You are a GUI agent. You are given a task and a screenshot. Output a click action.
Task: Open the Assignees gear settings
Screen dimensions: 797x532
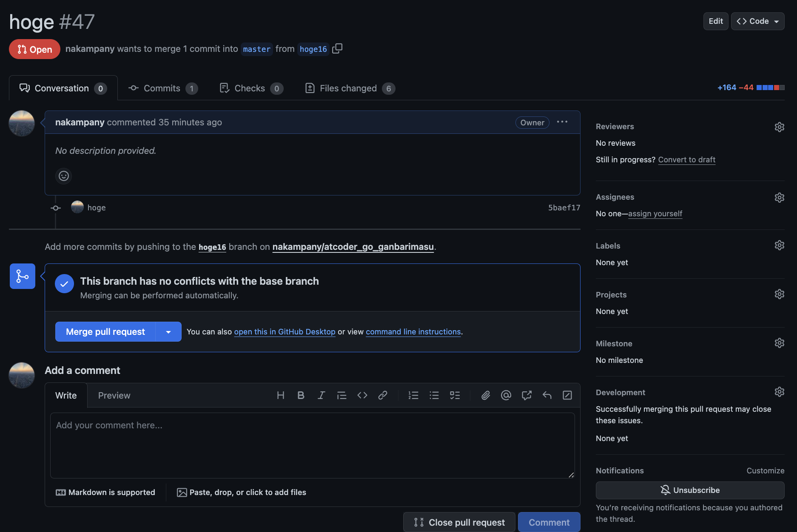coord(779,197)
